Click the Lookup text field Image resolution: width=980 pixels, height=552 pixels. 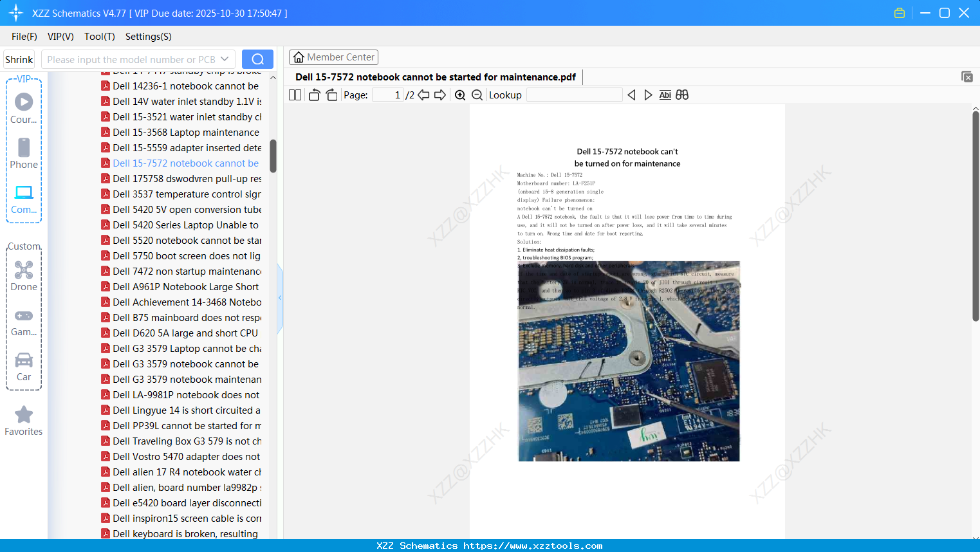574,95
